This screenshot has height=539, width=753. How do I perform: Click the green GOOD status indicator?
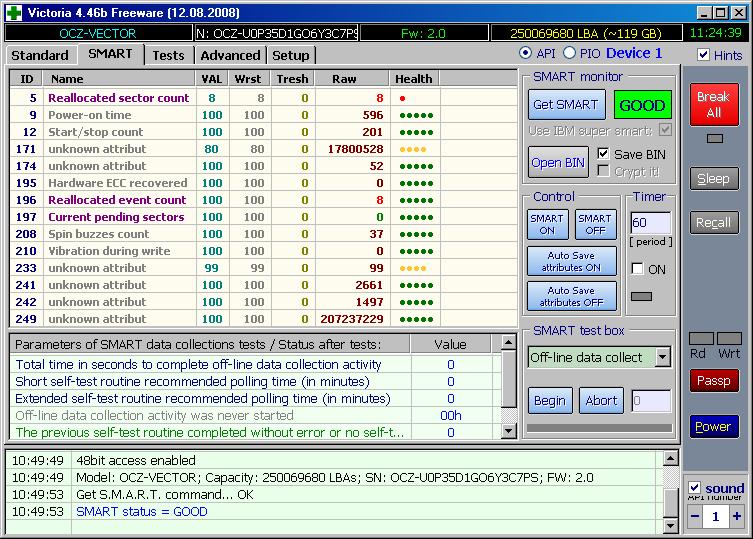coord(643,105)
